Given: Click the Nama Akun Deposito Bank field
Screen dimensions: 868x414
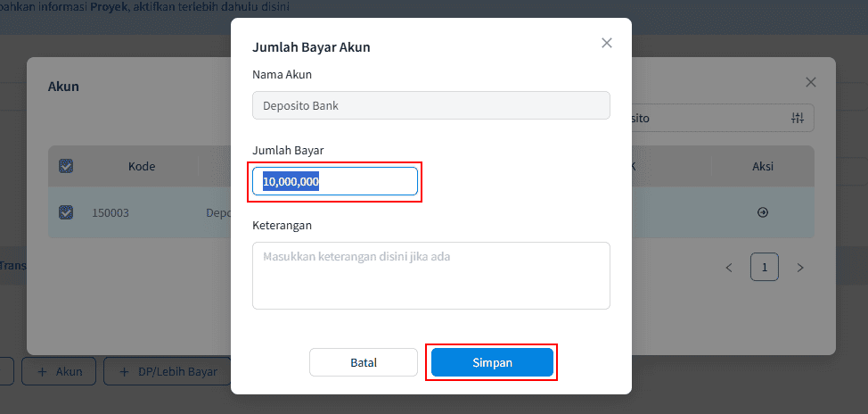Looking at the screenshot, I should coord(431,105).
